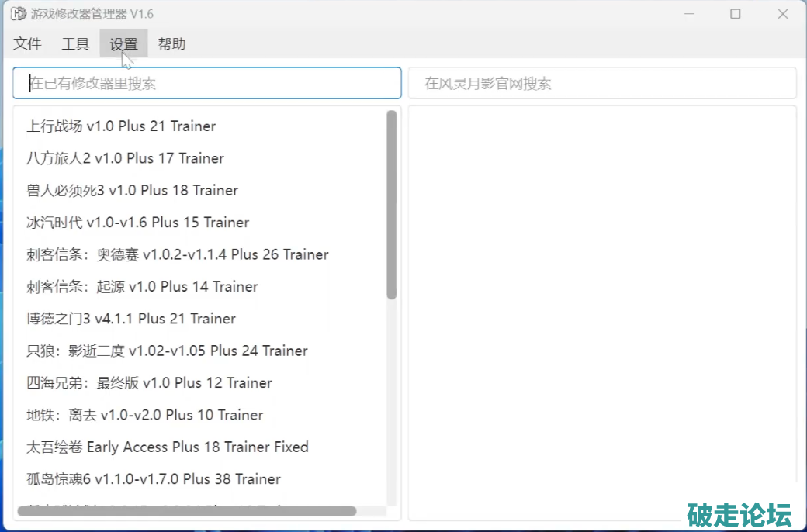The height and width of the screenshot is (532, 807).
Task: Open the 设置 menu
Action: click(123, 44)
